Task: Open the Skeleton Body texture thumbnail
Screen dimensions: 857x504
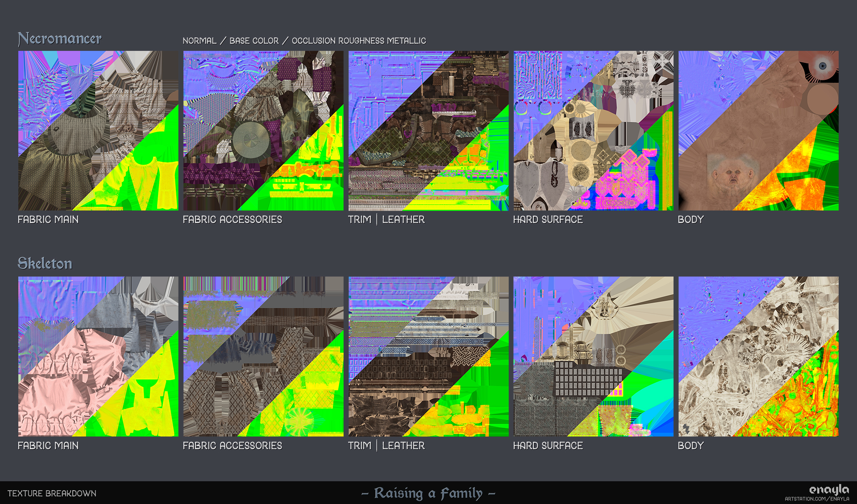Action: click(759, 357)
